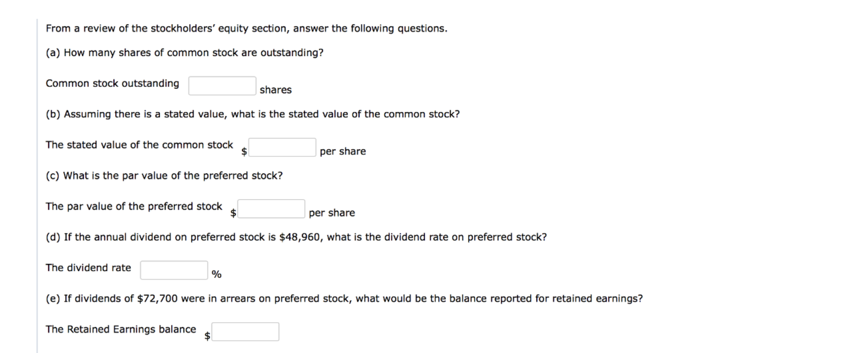This screenshot has width=868, height=353.
Task: Click the word 'shares' after the first box
Action: point(276,90)
